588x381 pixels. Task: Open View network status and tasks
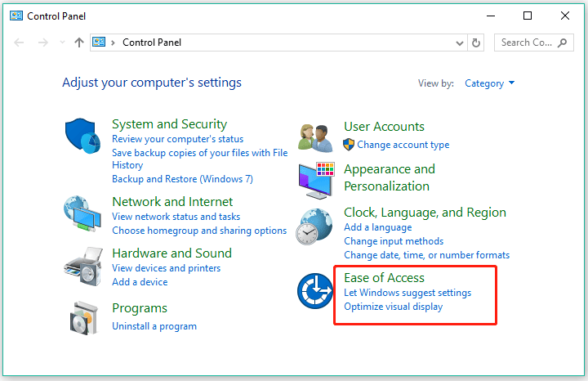(x=176, y=217)
